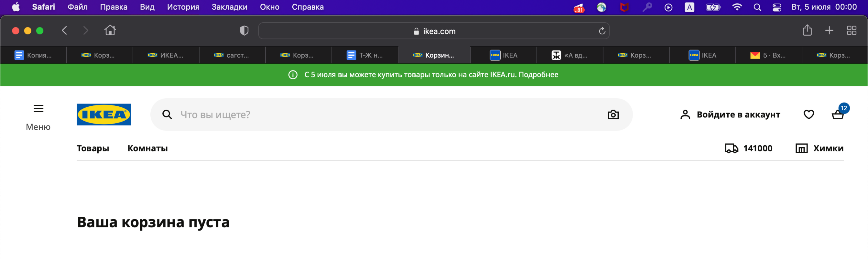Open battery status in menu bar
The width and height of the screenshot is (868, 261).
coord(713,7)
